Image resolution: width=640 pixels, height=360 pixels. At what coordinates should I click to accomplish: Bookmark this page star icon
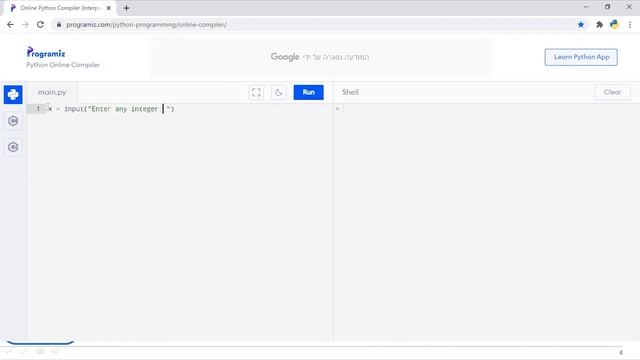(581, 24)
